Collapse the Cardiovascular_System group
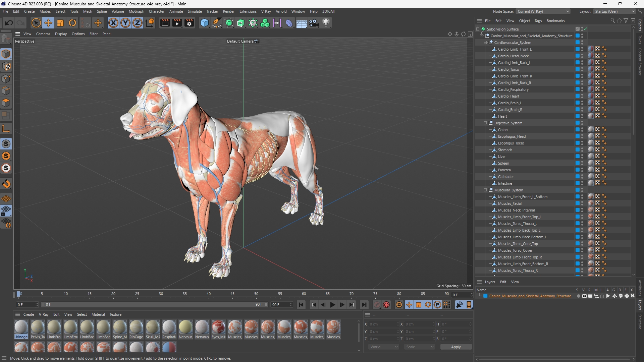This screenshot has width=644, height=362. click(x=485, y=43)
